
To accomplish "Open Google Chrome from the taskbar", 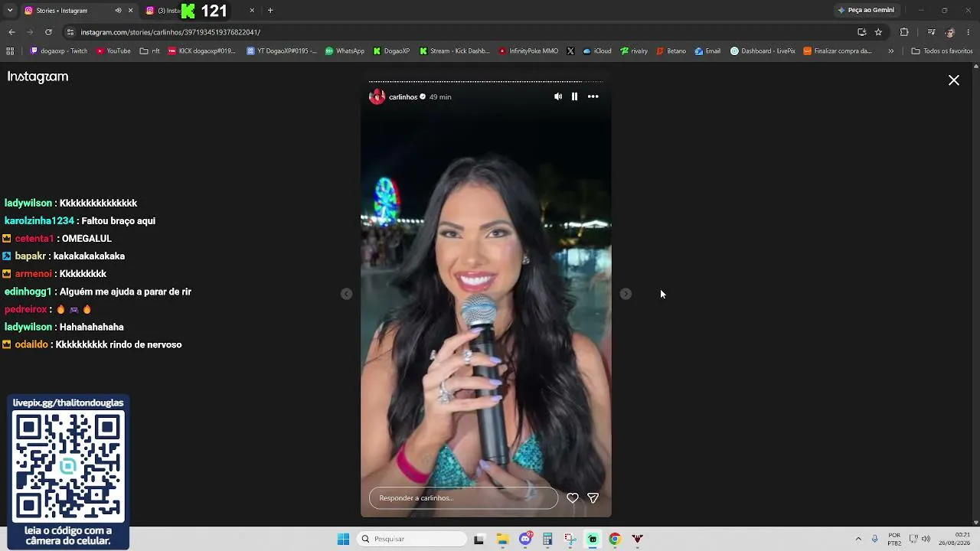I will pyautogui.click(x=615, y=539).
